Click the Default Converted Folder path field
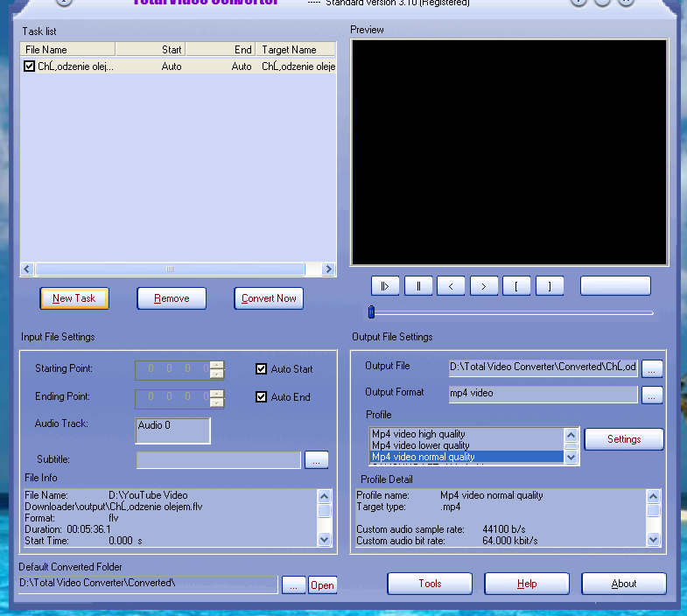 (x=148, y=584)
